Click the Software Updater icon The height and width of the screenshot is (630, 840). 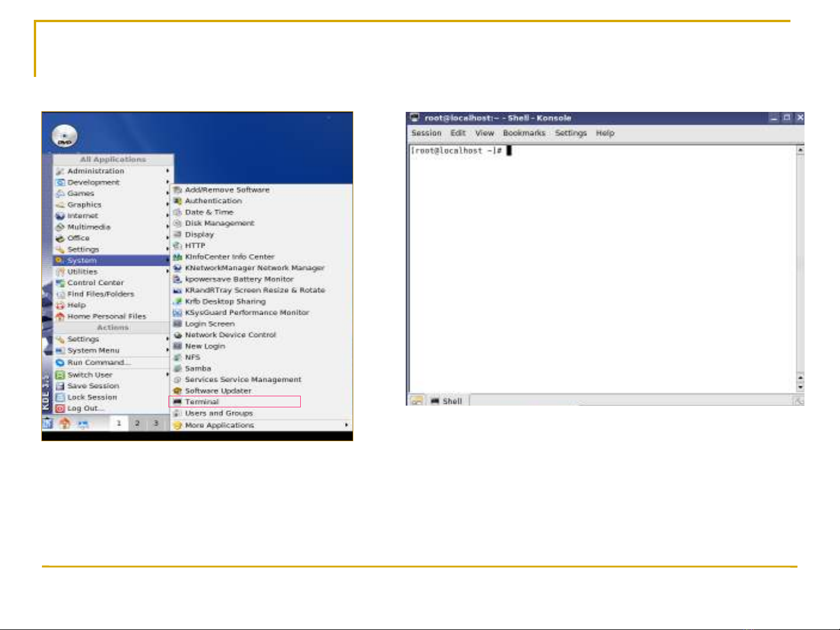point(178,391)
